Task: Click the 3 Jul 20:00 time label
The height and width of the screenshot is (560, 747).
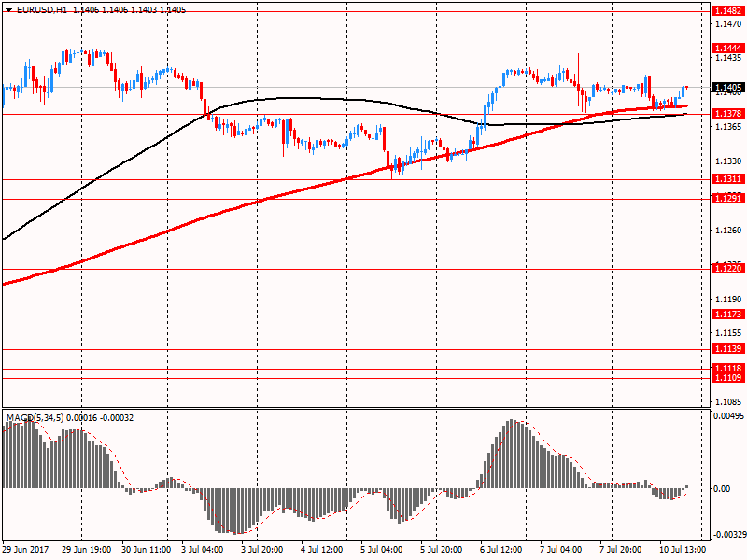Action: coord(262,550)
